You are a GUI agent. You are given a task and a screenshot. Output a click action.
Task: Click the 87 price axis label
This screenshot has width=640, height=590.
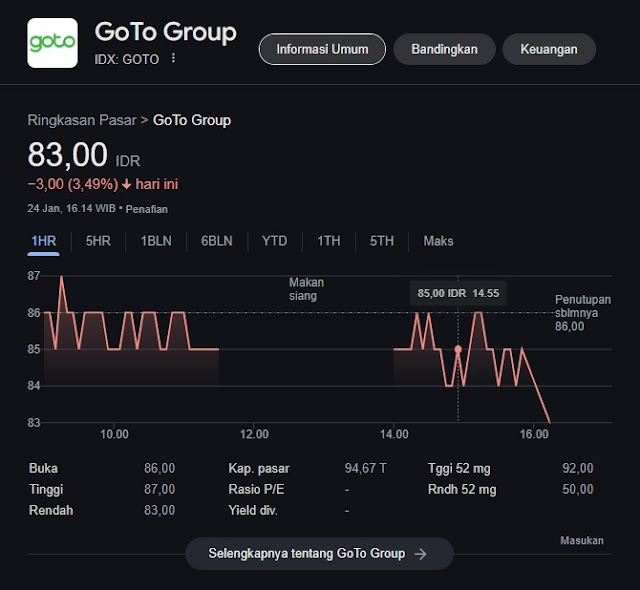click(34, 276)
